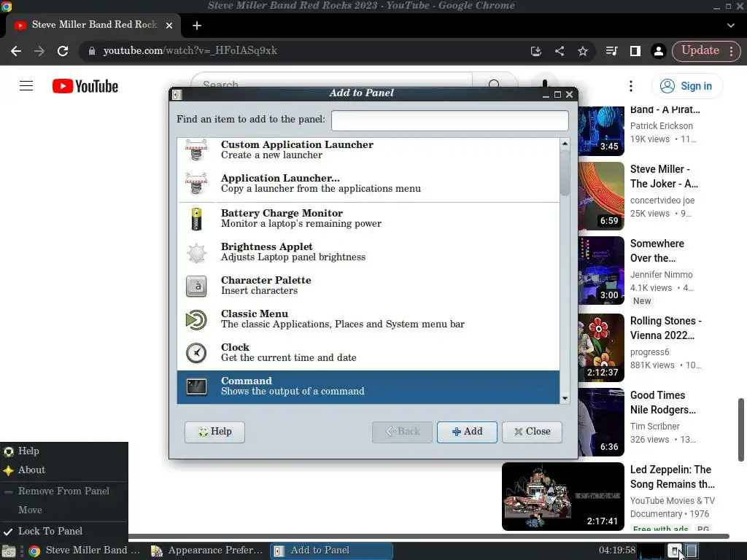747x560 pixels.
Task: Select the Battery Charge Monitor icon
Action: 196,219
